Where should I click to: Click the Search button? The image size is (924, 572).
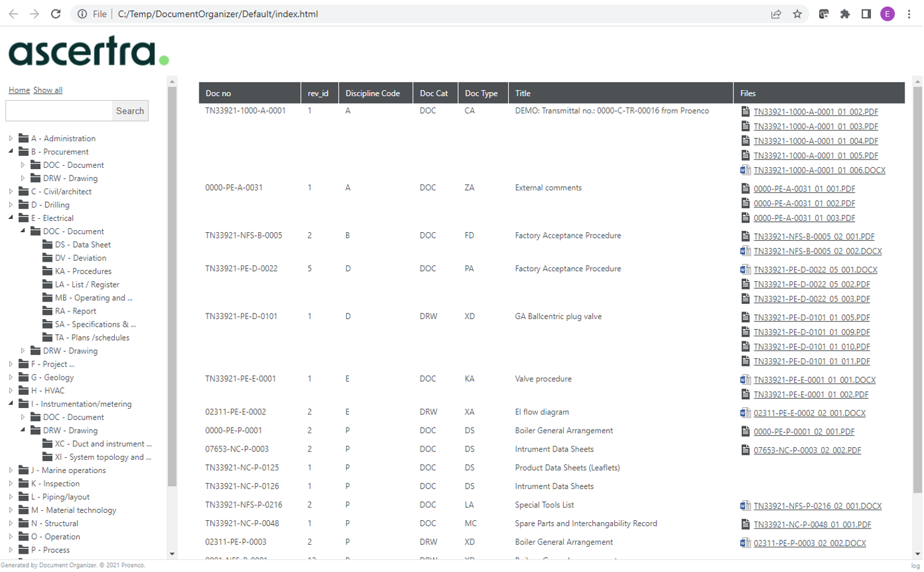click(x=130, y=111)
